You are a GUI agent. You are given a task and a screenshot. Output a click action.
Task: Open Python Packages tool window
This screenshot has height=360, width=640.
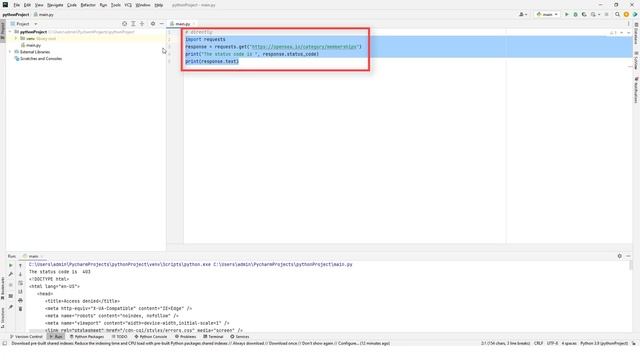tap(87, 337)
